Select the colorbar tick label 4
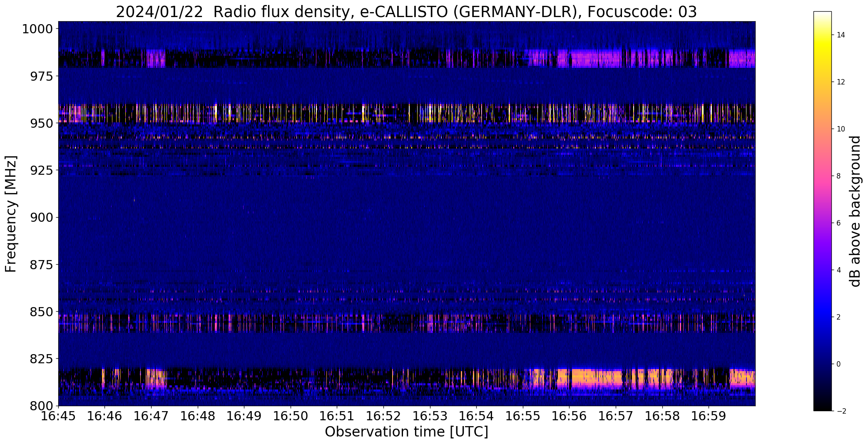 click(838, 270)
